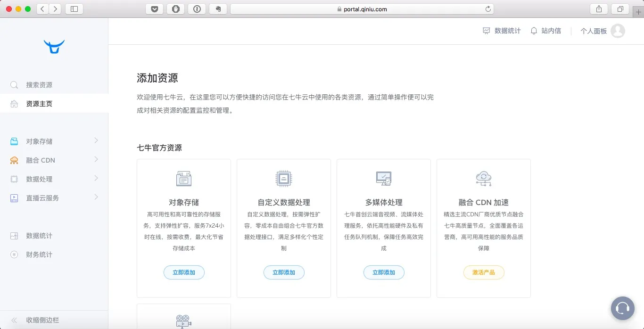Screen dimensions: 644x329
Task: Click 立即添加 under 多媒体处理 card
Action: click(x=384, y=272)
